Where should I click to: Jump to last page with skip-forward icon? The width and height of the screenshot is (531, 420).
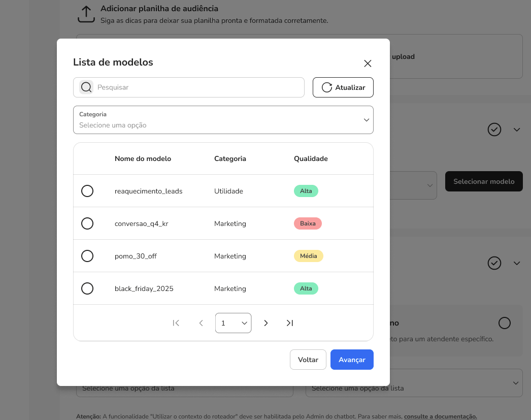click(290, 322)
